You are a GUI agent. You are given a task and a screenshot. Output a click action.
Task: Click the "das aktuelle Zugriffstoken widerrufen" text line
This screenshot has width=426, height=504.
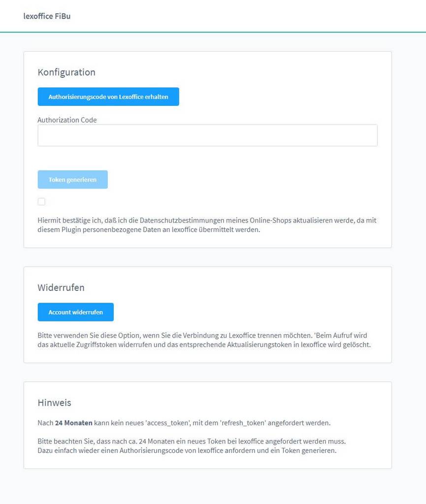click(204, 345)
